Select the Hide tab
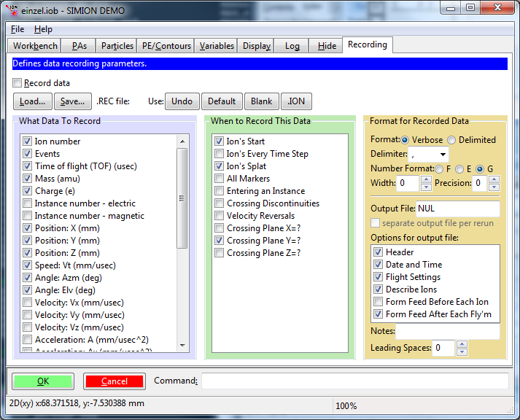Screen dimensions: 520x420 pos(327,46)
